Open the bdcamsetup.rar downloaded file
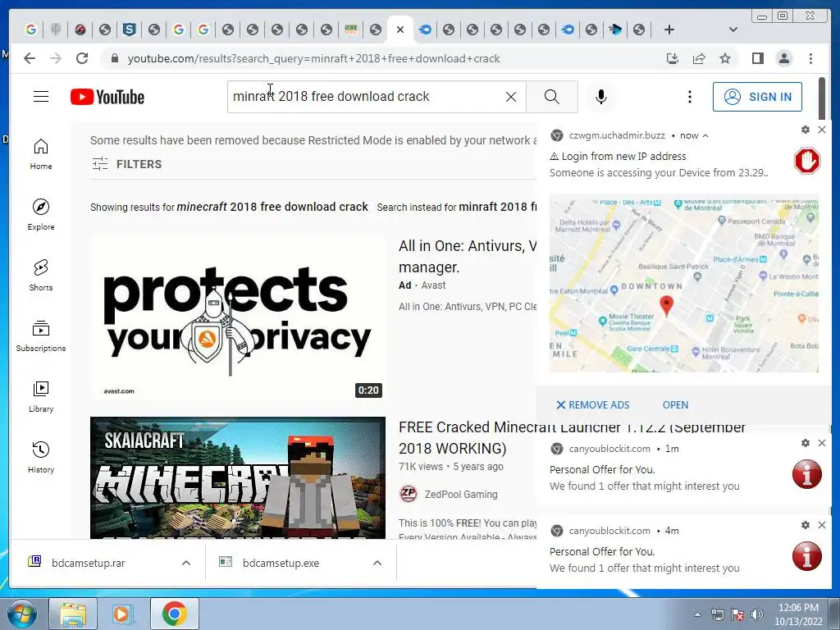This screenshot has height=630, width=840. (x=89, y=563)
